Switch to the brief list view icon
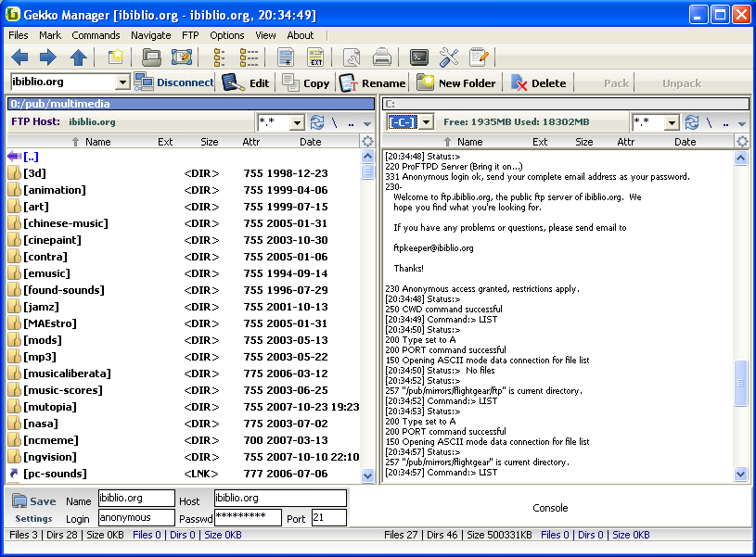 tap(219, 57)
